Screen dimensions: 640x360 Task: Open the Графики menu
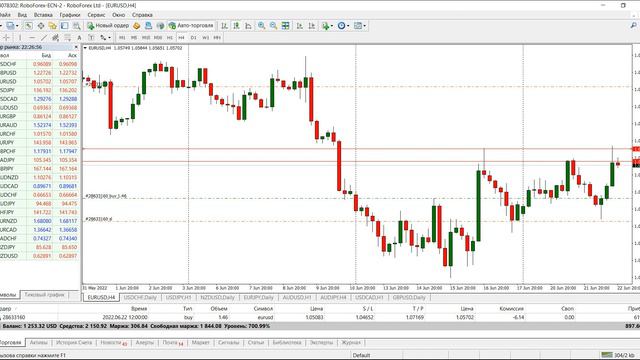[x=70, y=15]
